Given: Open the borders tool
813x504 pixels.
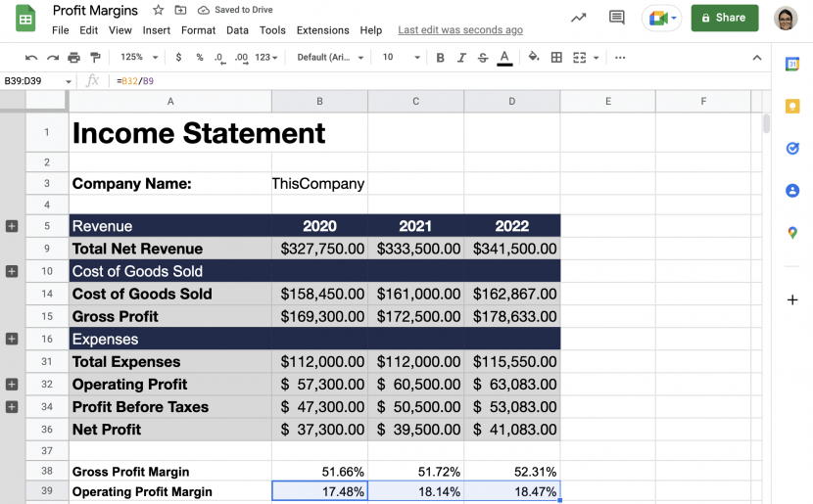Looking at the screenshot, I should tap(556, 58).
